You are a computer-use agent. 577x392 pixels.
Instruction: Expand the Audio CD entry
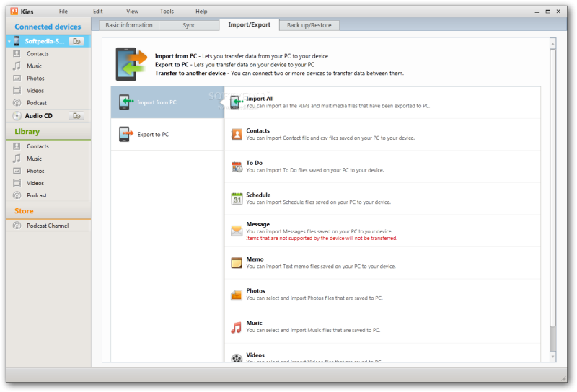point(17,115)
